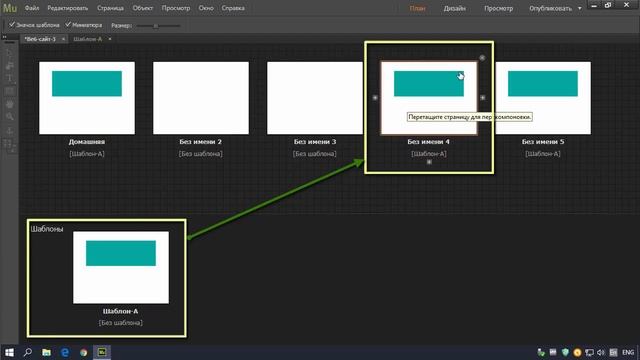Click the Шаблон-А master name label
This screenshot has height=360, width=640.
pyautogui.click(x=120, y=311)
